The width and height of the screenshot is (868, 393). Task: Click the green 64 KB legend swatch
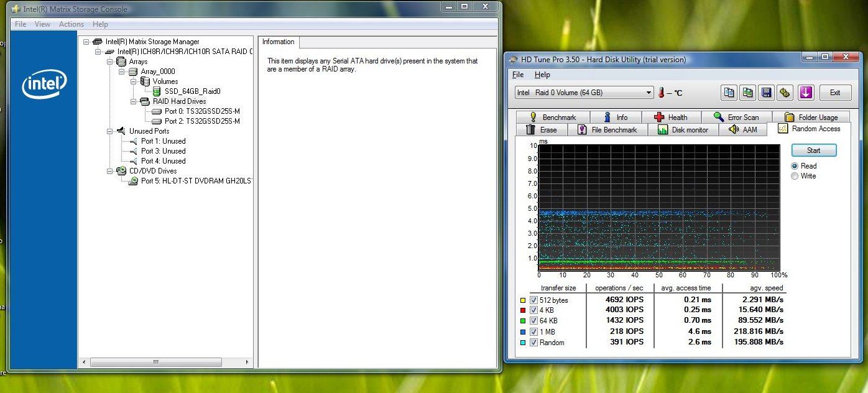pyautogui.click(x=523, y=321)
